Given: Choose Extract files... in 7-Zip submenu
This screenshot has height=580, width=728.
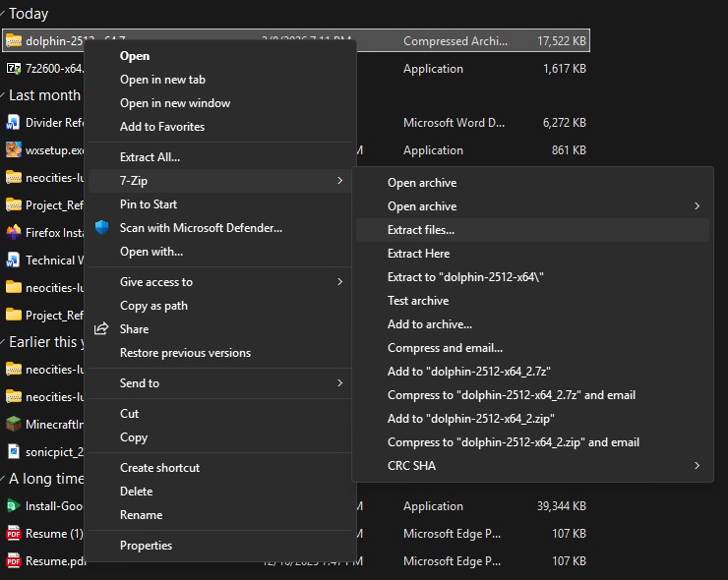Looking at the screenshot, I should pyautogui.click(x=421, y=230).
